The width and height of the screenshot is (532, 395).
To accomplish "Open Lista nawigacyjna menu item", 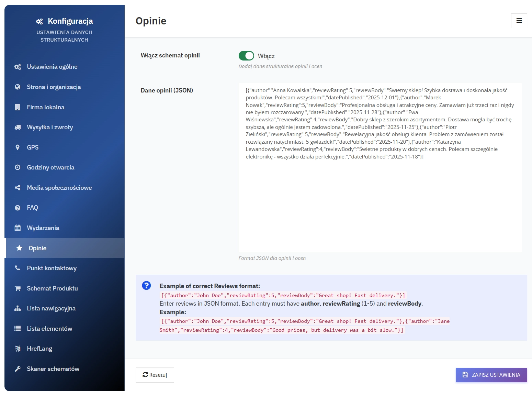I will (x=51, y=308).
